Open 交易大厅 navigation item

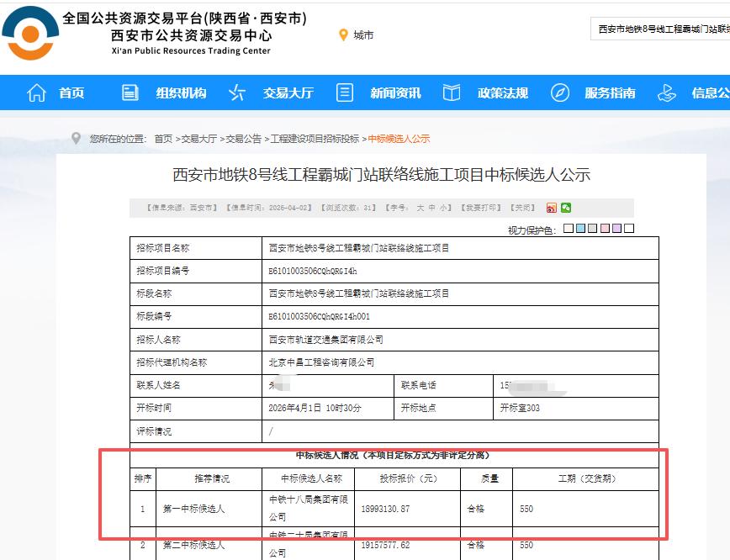click(288, 92)
